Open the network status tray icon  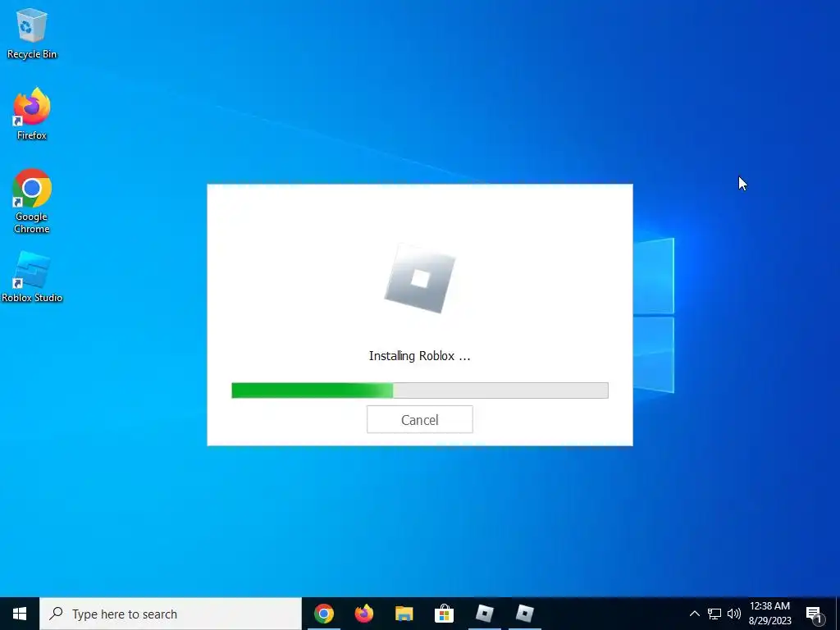714,614
